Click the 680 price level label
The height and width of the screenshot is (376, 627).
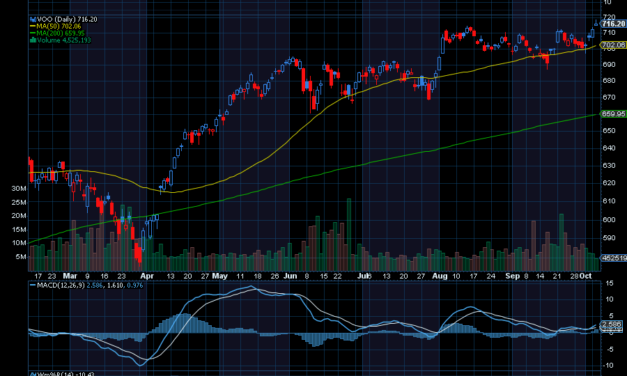[609, 80]
